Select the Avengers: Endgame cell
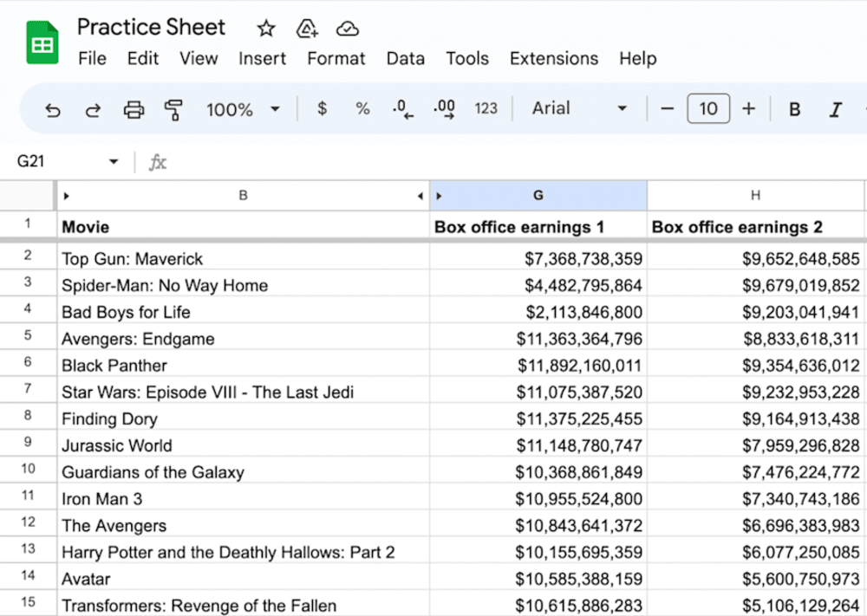 click(244, 338)
